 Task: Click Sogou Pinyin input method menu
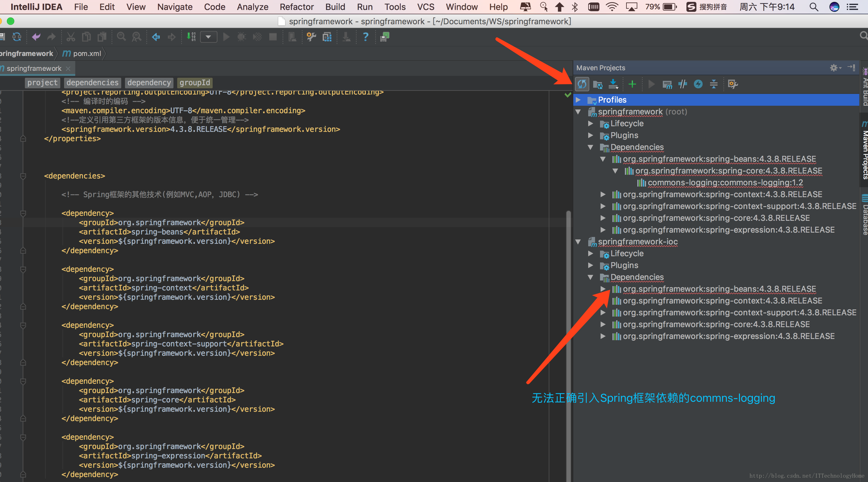707,7
